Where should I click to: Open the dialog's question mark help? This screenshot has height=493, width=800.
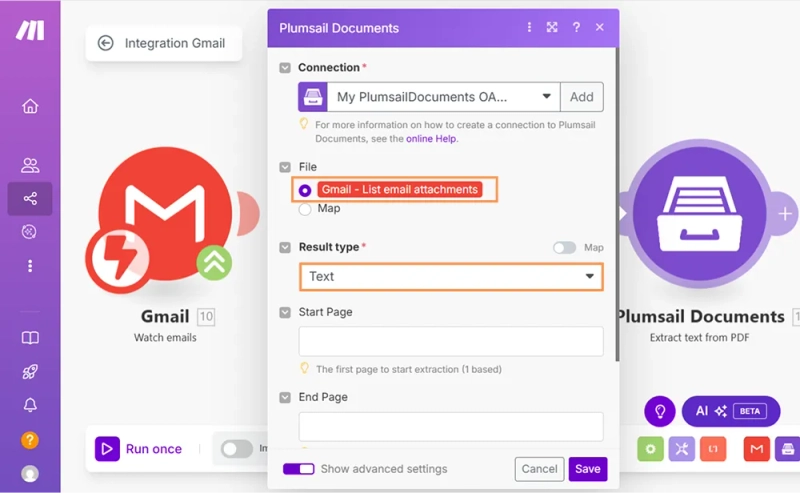[x=576, y=28]
